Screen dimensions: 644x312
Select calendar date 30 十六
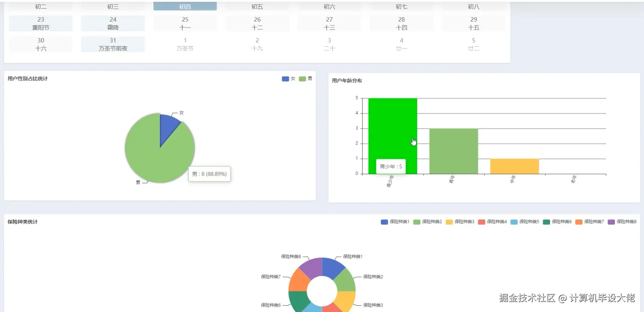pyautogui.click(x=41, y=44)
